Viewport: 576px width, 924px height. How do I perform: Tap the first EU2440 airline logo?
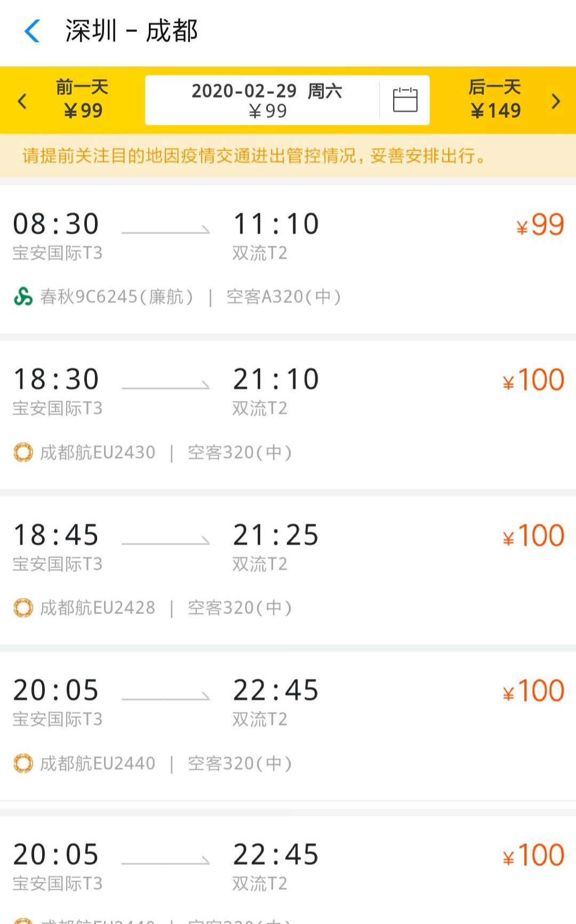tap(23, 763)
